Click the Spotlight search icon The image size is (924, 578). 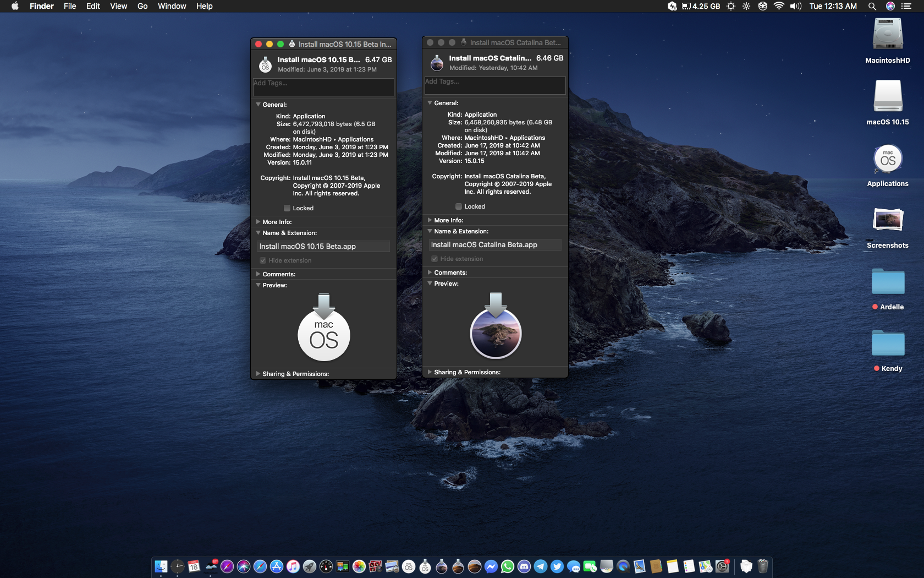[872, 6]
